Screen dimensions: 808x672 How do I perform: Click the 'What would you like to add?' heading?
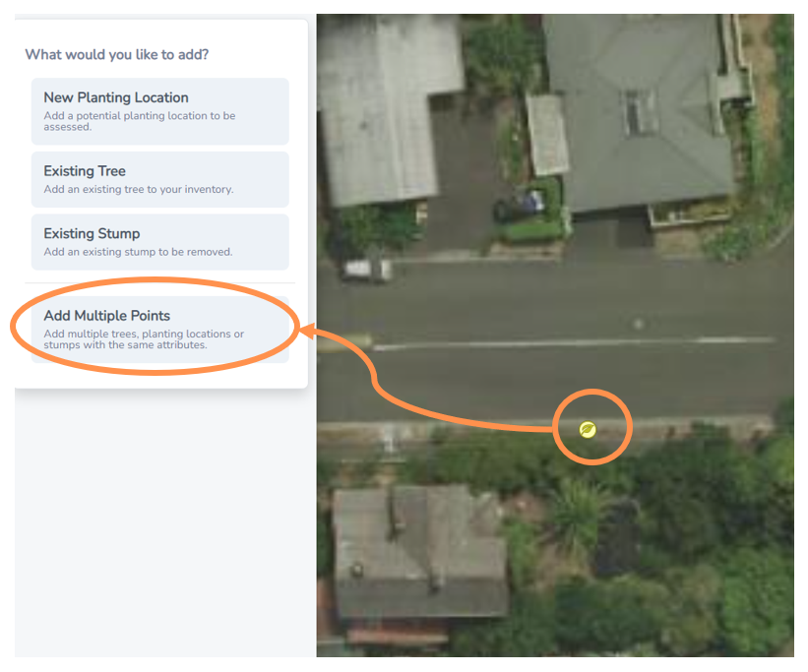[117, 55]
